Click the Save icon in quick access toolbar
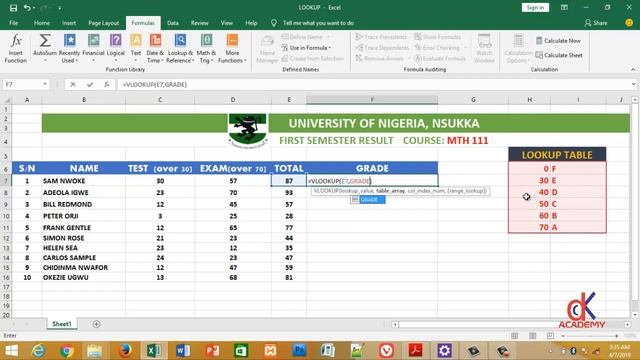 click(13, 8)
